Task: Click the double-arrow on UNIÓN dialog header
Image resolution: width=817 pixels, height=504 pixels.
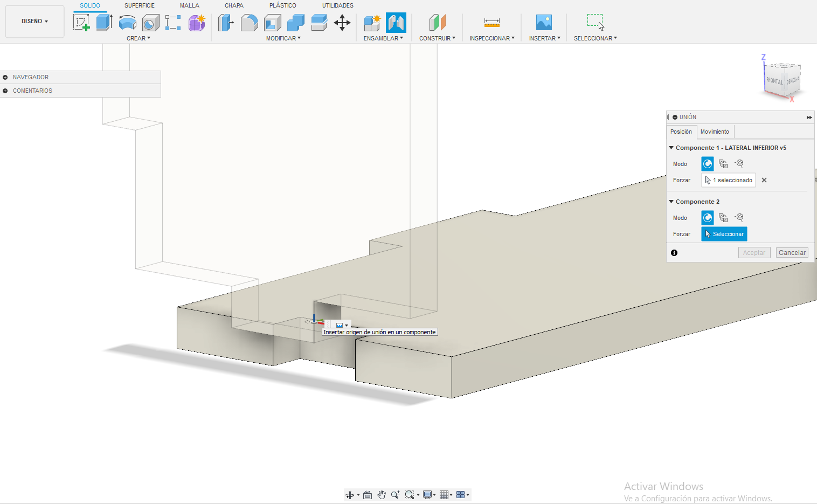Action: coord(809,117)
